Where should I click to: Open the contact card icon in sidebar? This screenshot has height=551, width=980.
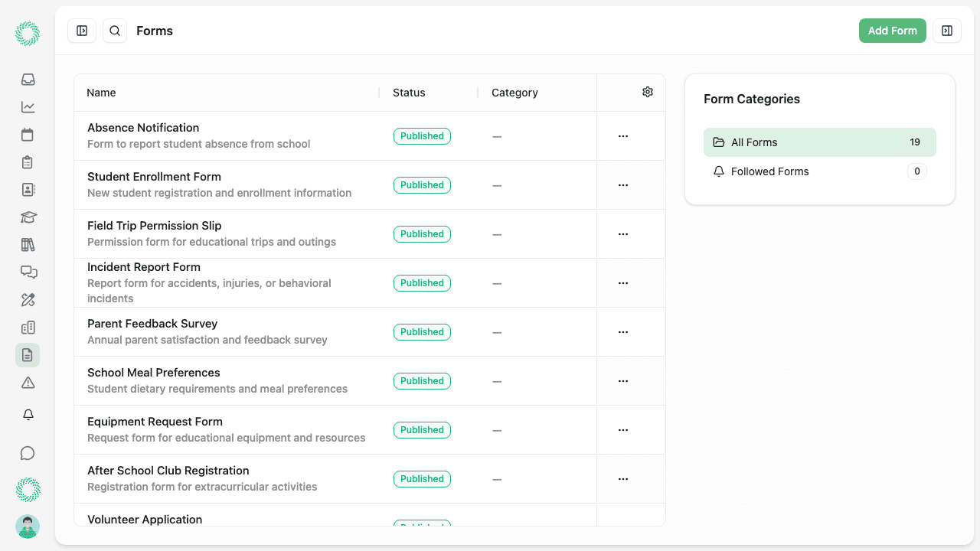click(28, 190)
